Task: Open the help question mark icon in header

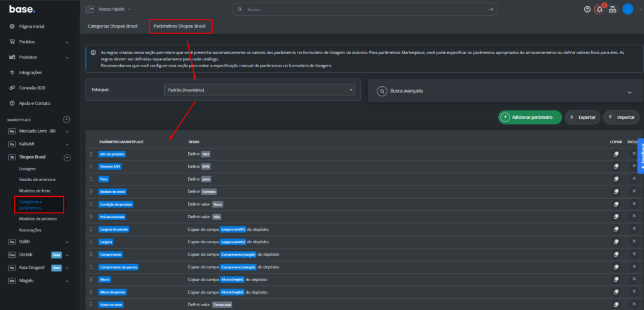Action: (587, 9)
